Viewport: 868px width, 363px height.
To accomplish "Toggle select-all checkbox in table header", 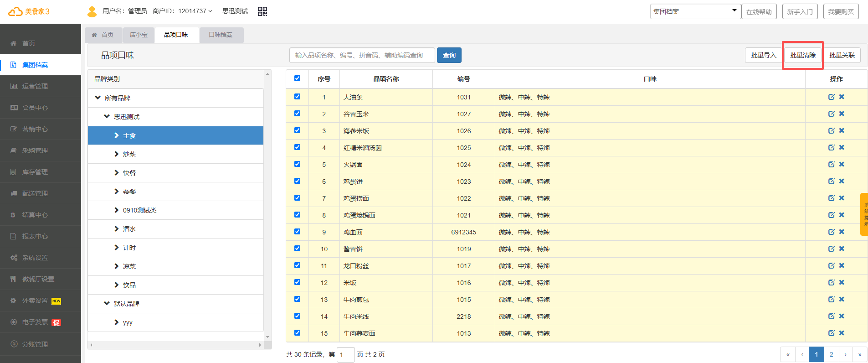I will pyautogui.click(x=297, y=78).
